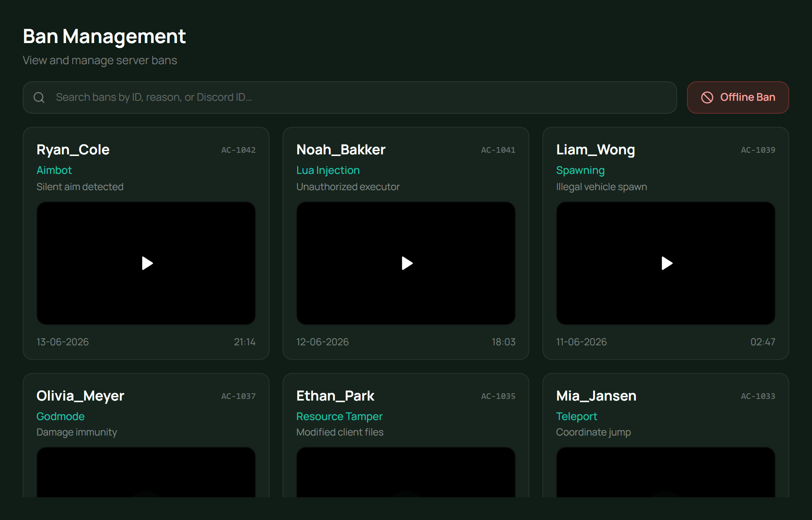This screenshot has height=520, width=812.
Task: Open Ethan_Park video thumbnail
Action: [406, 472]
